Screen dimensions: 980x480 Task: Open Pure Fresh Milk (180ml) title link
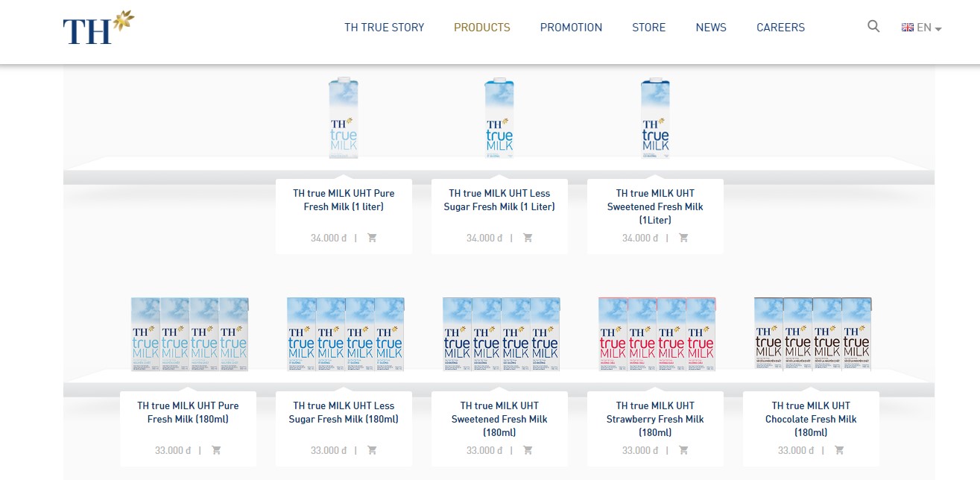(x=188, y=412)
